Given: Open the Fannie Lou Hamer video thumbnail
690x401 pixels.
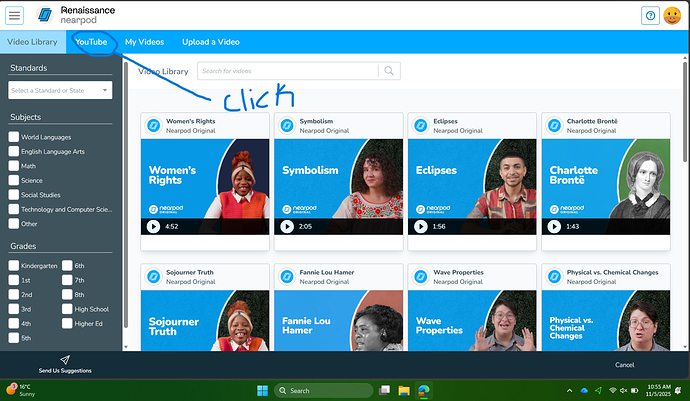Looking at the screenshot, I should 338,321.
